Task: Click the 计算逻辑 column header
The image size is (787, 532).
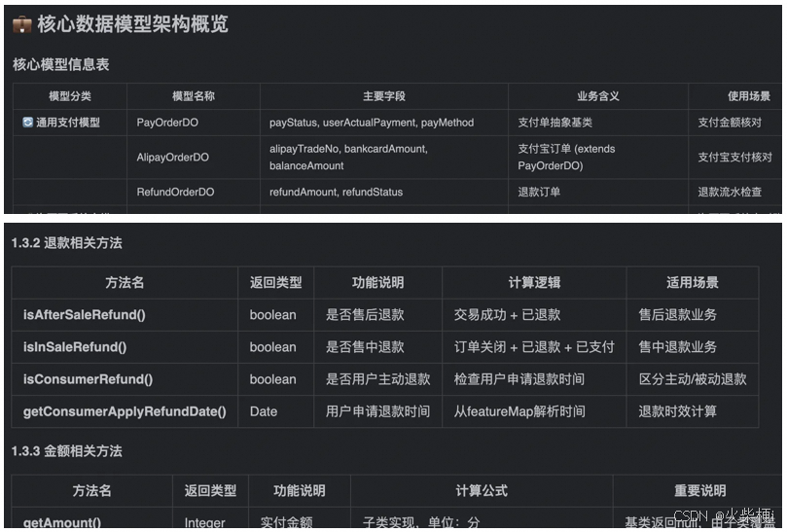Action: tap(534, 283)
